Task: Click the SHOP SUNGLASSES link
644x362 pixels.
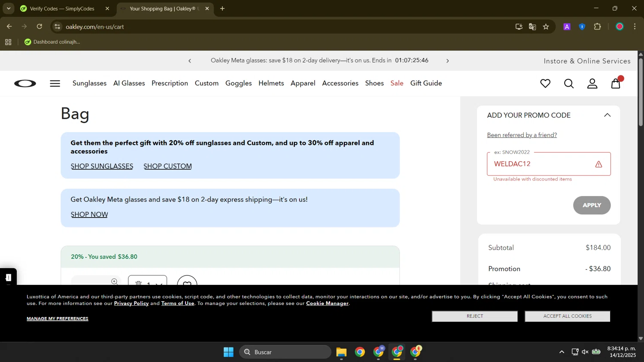Action: point(102,166)
